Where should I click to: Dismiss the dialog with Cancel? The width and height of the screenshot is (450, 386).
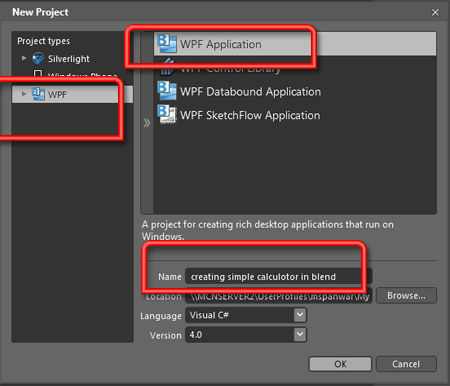406,364
